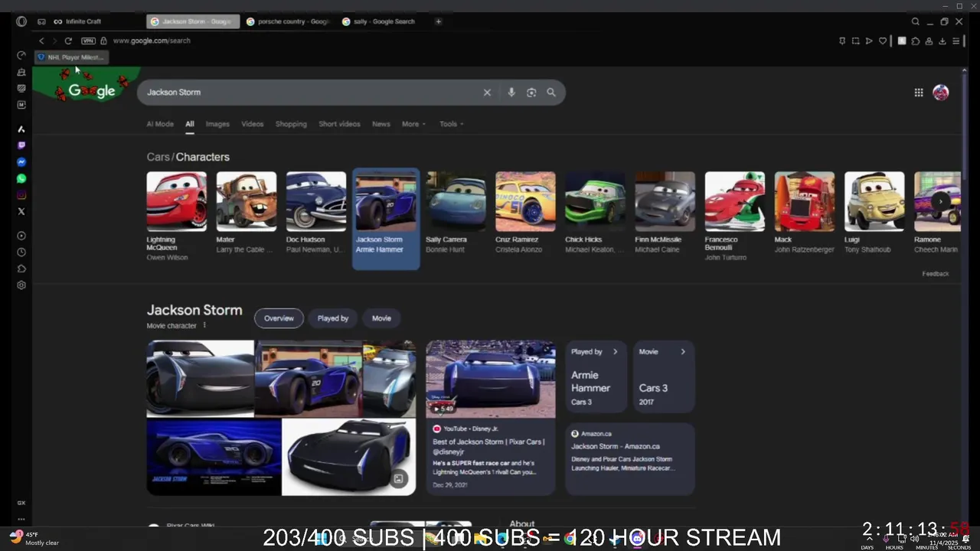Image resolution: width=980 pixels, height=551 pixels.
Task: Expand Played by card chevron
Action: pos(615,352)
